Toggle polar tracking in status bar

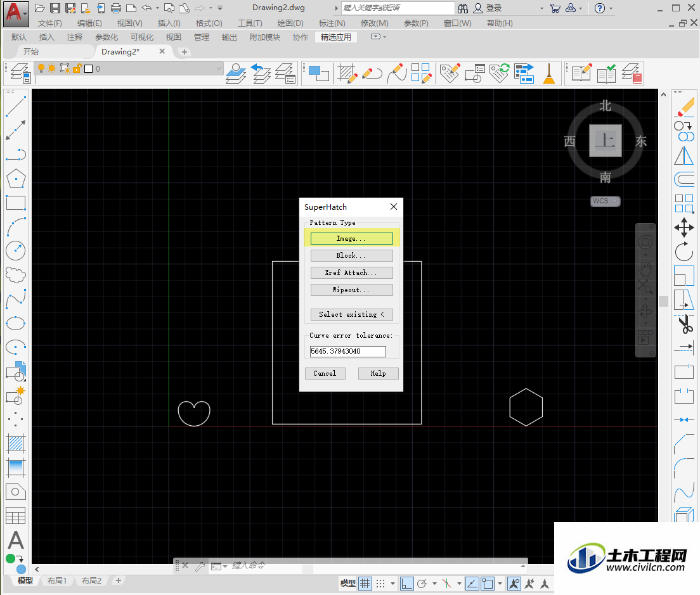[x=422, y=584]
